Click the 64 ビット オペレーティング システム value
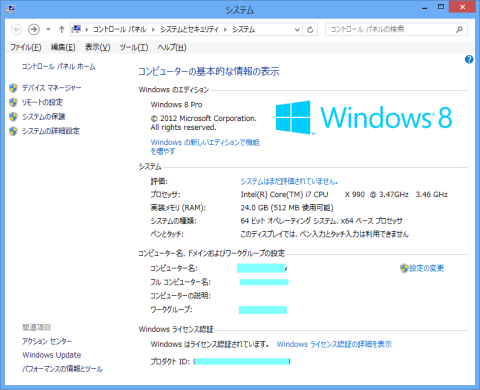Image resolution: width=480 pixels, height=390 pixels. click(x=321, y=221)
